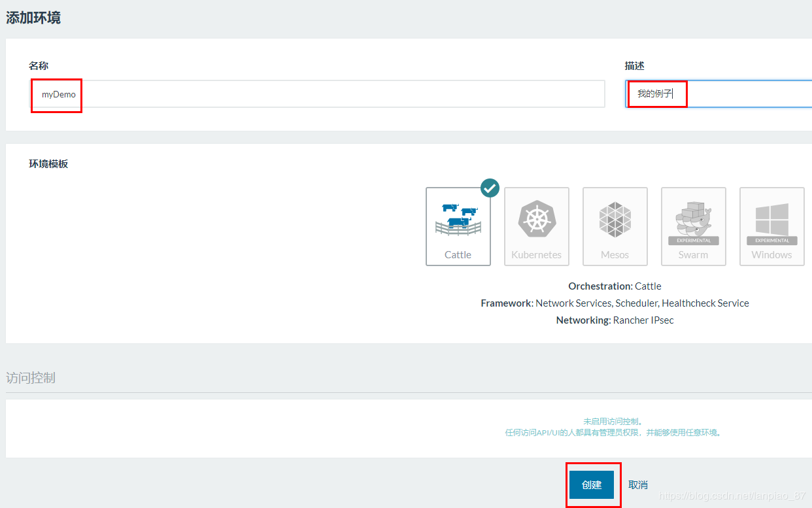Click the Mesos hexagon icon

point(615,220)
